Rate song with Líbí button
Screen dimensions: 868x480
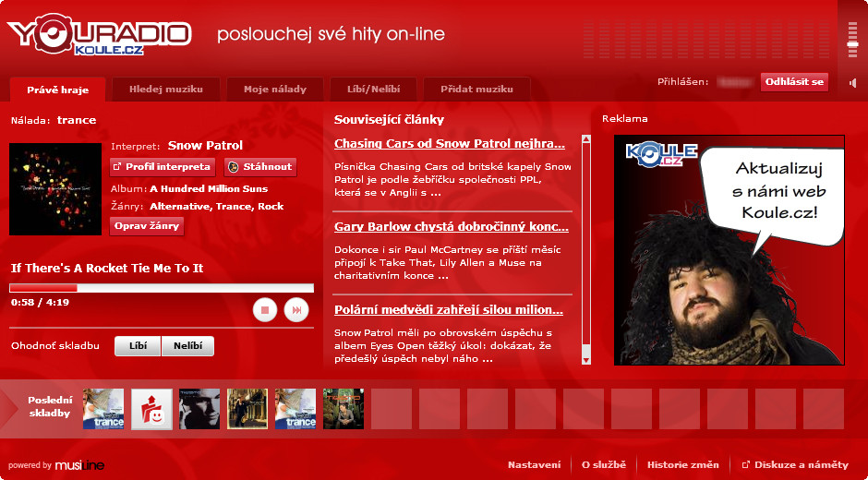click(x=138, y=346)
